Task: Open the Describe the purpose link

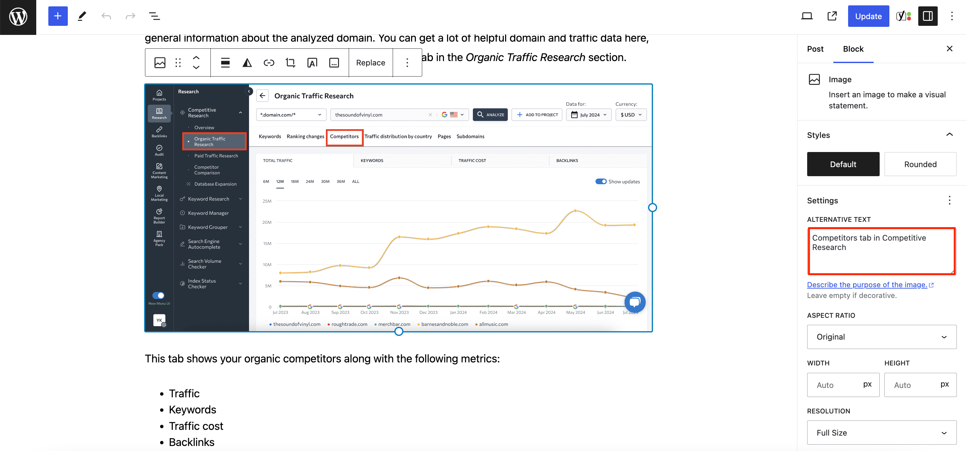Action: pyautogui.click(x=867, y=285)
